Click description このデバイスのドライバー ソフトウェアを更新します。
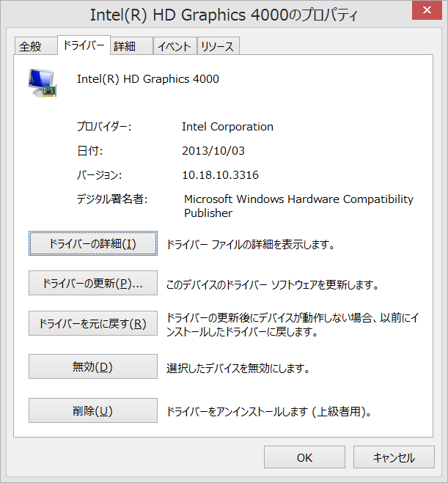The height and width of the screenshot is (483, 448). coord(272,284)
